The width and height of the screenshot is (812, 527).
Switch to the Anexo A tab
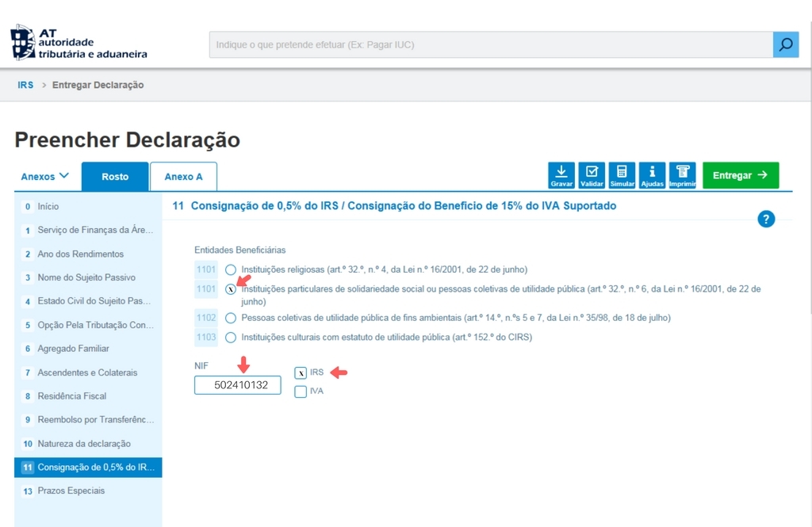[x=183, y=177]
